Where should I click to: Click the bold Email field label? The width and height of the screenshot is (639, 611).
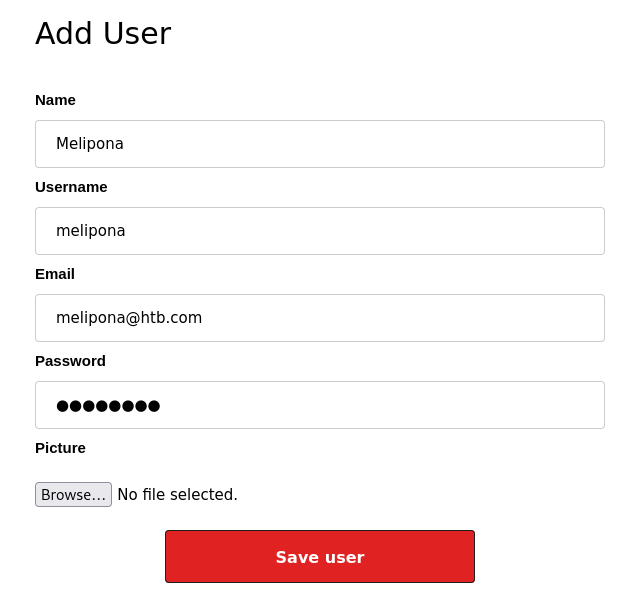coord(55,274)
